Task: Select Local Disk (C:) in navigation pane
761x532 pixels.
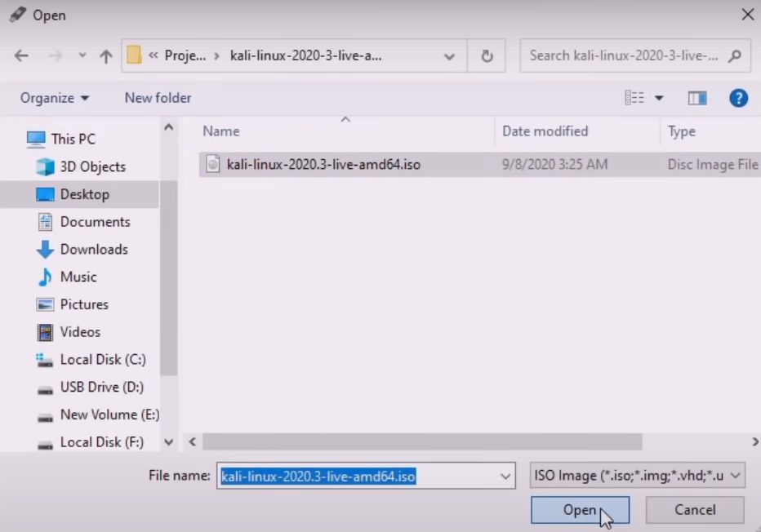Action: 103,360
